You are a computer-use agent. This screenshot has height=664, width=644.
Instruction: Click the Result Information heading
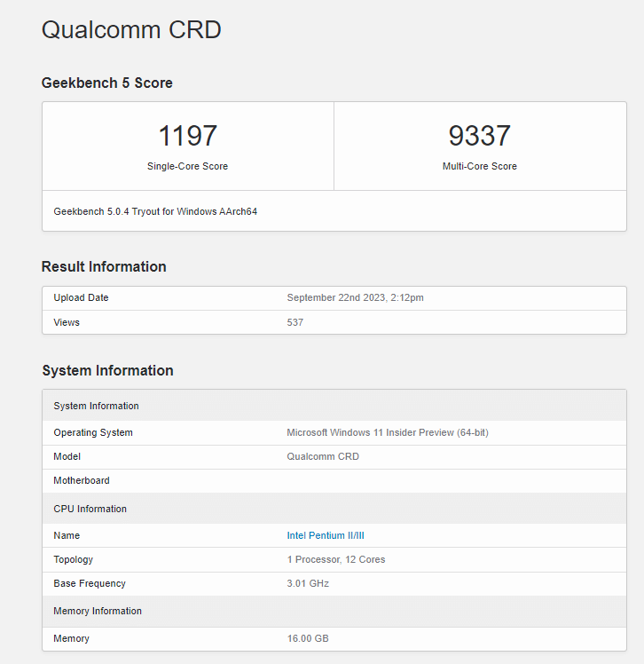point(104,266)
